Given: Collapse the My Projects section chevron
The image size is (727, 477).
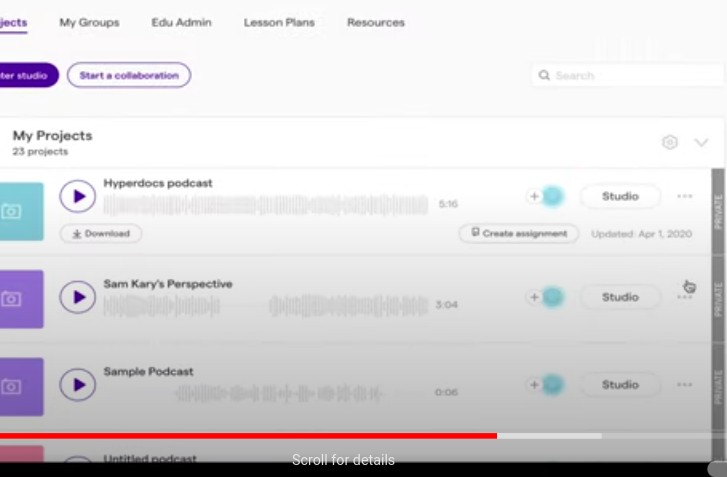Looking at the screenshot, I should [701, 143].
